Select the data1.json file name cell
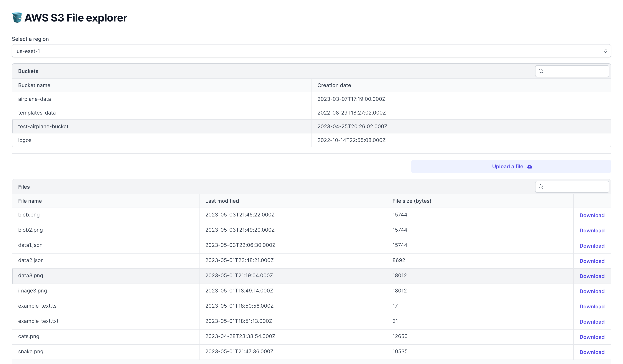This screenshot has height=364, width=623. [106, 246]
